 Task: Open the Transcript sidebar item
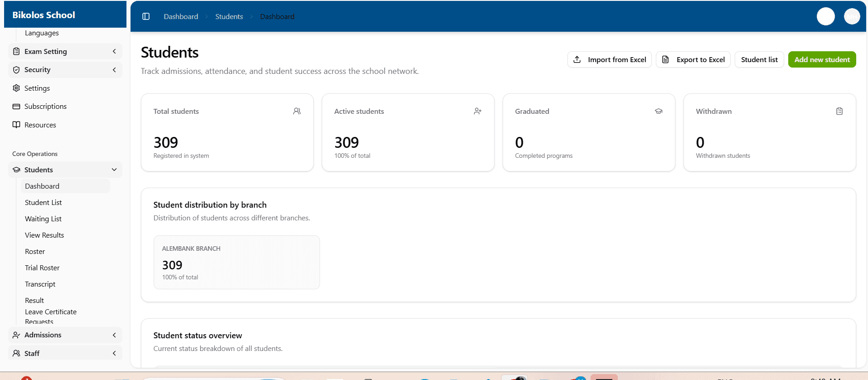click(40, 284)
